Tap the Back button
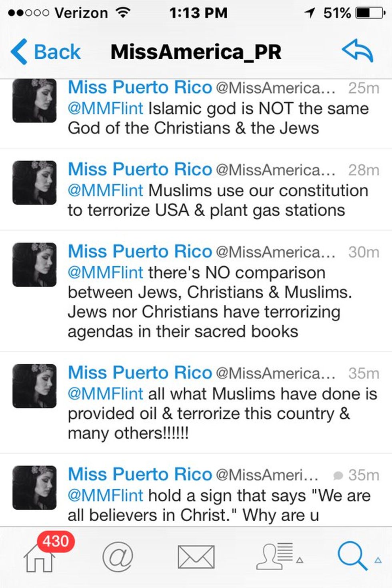This screenshot has width=392, height=588. point(46,52)
